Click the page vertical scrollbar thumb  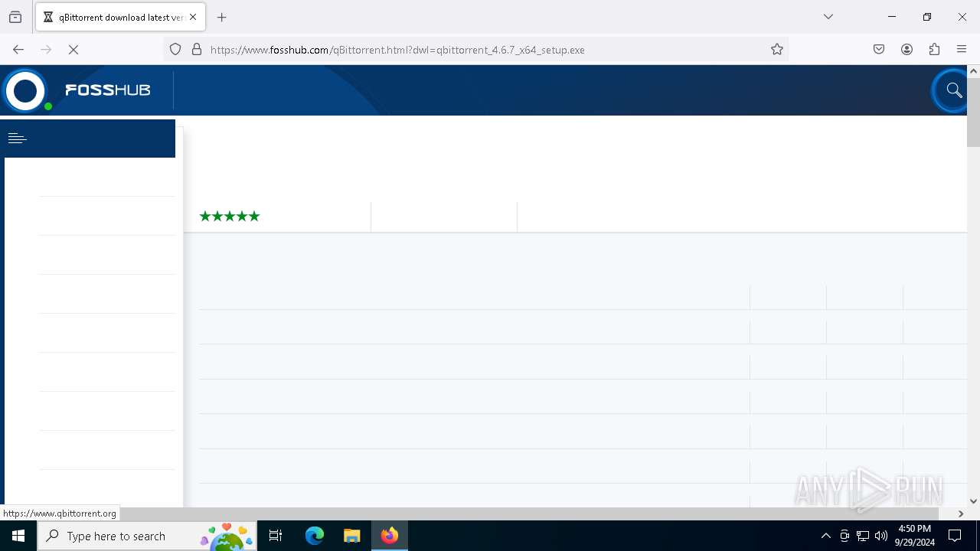pyautogui.click(x=973, y=112)
